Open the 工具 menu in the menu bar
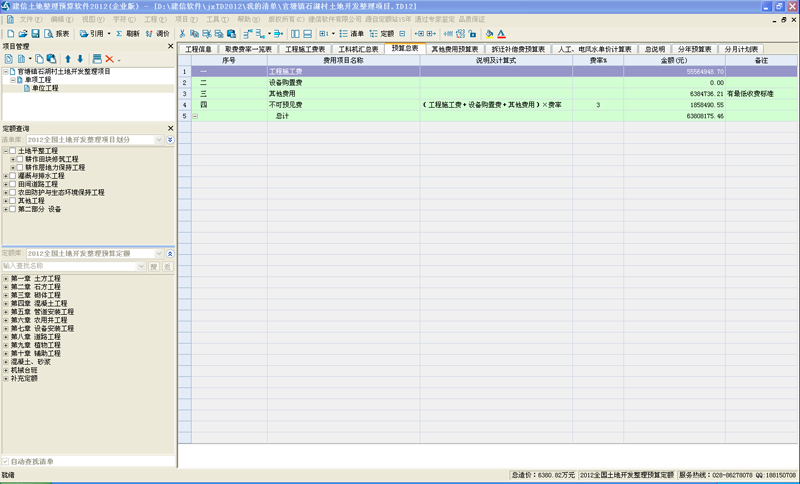The height and width of the screenshot is (484, 800). pos(217,19)
